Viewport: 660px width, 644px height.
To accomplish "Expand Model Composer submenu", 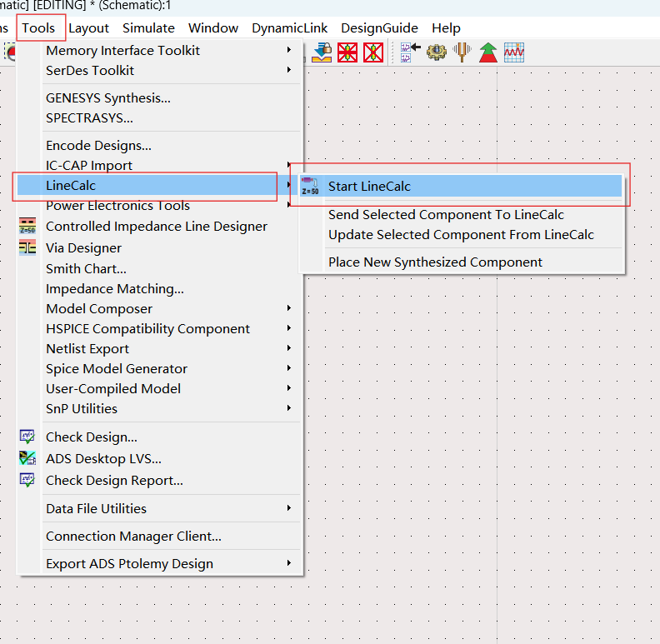I will (159, 309).
